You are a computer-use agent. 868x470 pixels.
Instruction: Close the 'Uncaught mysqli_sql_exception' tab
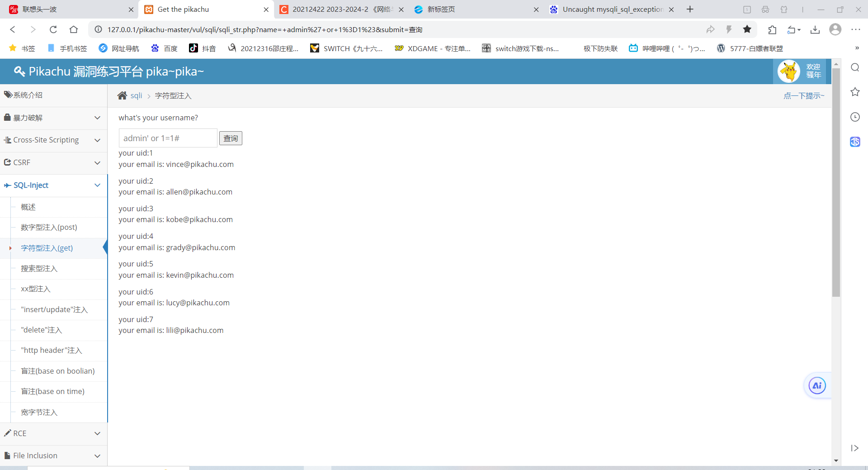[x=671, y=9]
